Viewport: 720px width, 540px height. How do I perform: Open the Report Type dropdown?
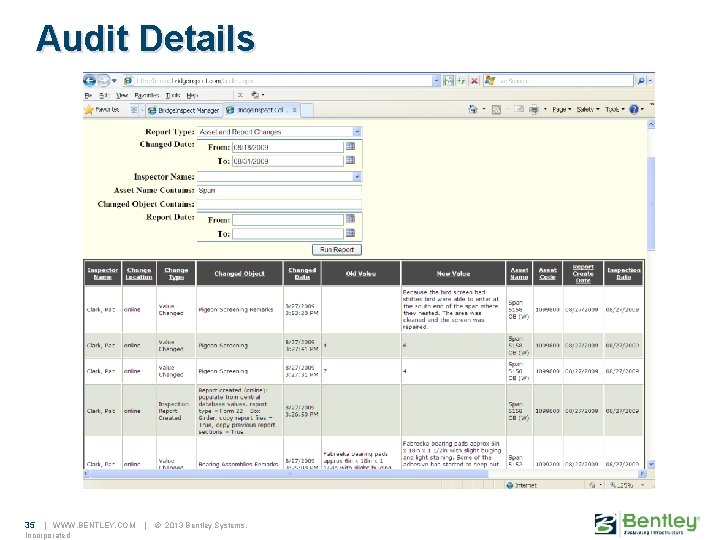pyautogui.click(x=357, y=132)
